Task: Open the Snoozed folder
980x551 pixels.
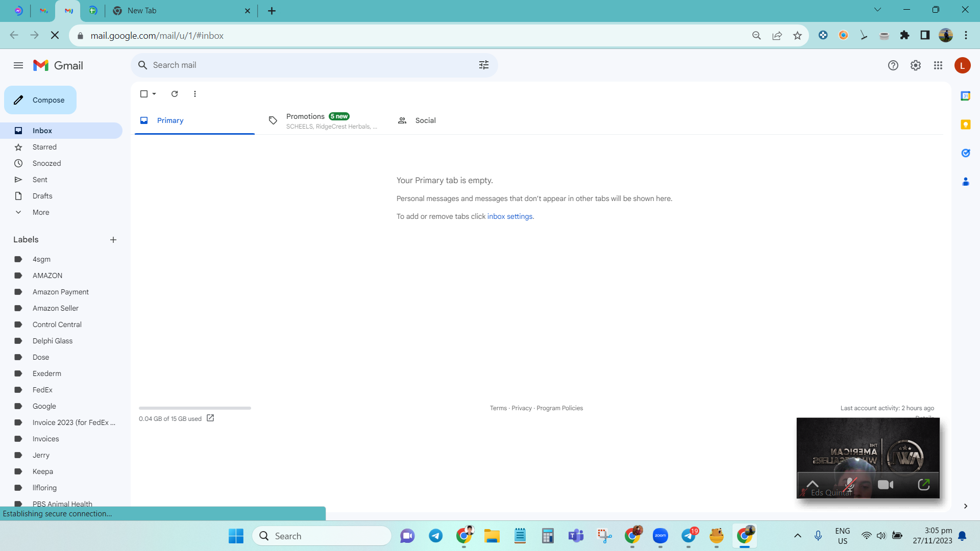Action: click(x=61, y=163)
